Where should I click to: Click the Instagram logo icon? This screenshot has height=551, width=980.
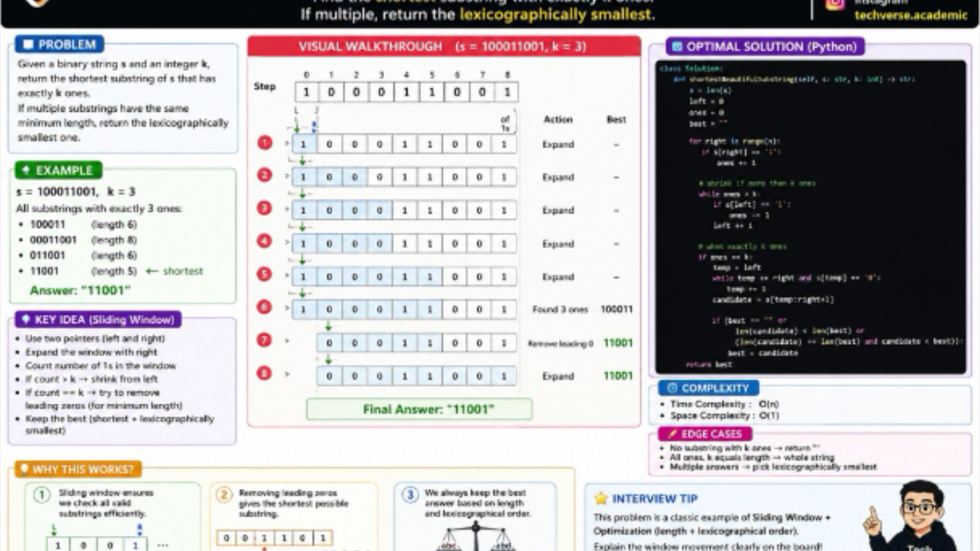click(835, 4)
